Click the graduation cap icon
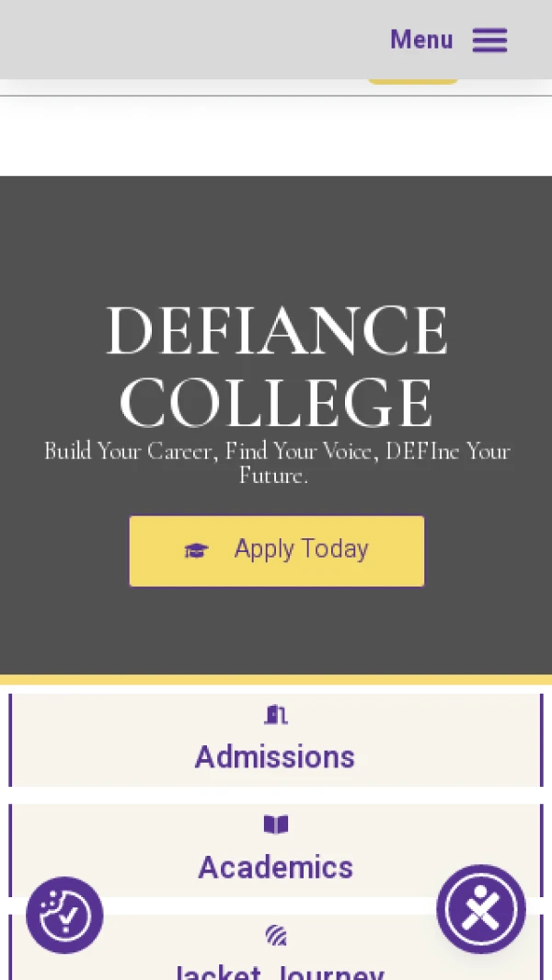The width and height of the screenshot is (552, 980). point(196,550)
